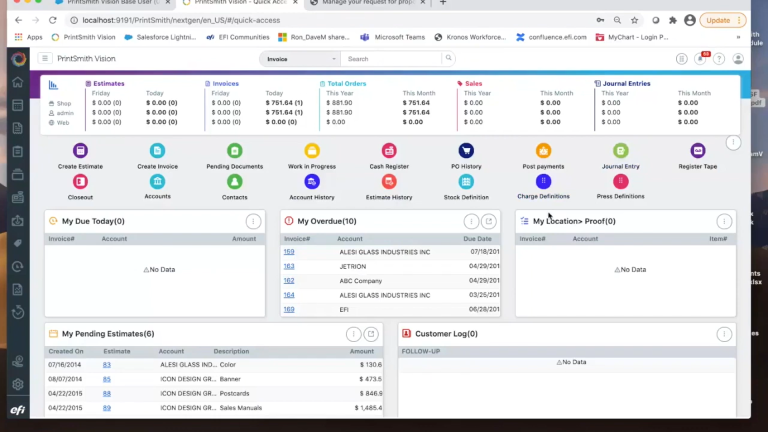Open Contacts icon

tap(235, 182)
